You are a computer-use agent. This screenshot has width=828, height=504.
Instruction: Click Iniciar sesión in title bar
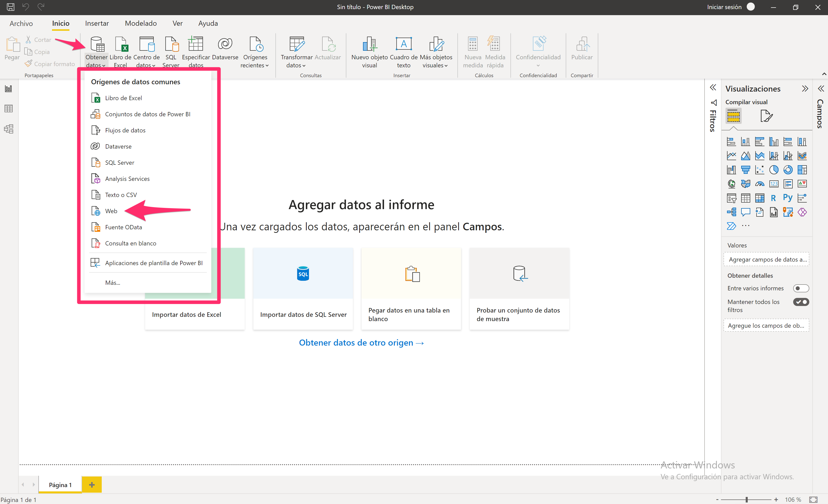[x=724, y=7]
